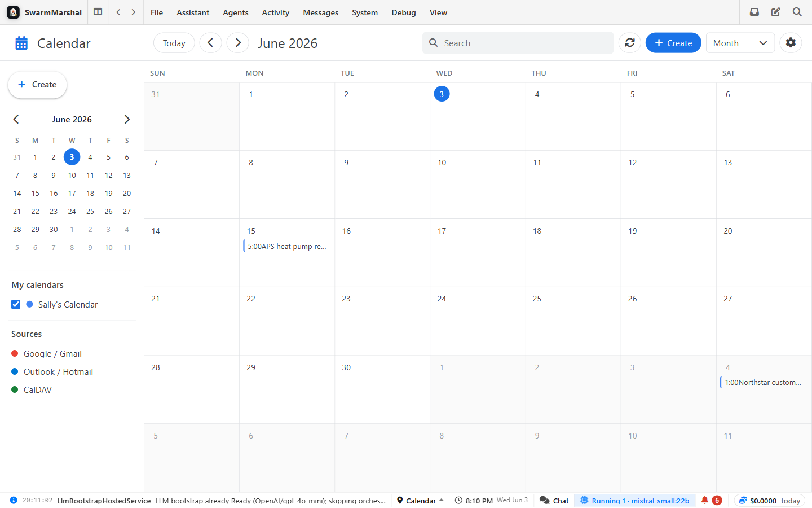Click the LlmBootstrapHostedService log message
The width and height of the screenshot is (812, 508).
(x=221, y=500)
